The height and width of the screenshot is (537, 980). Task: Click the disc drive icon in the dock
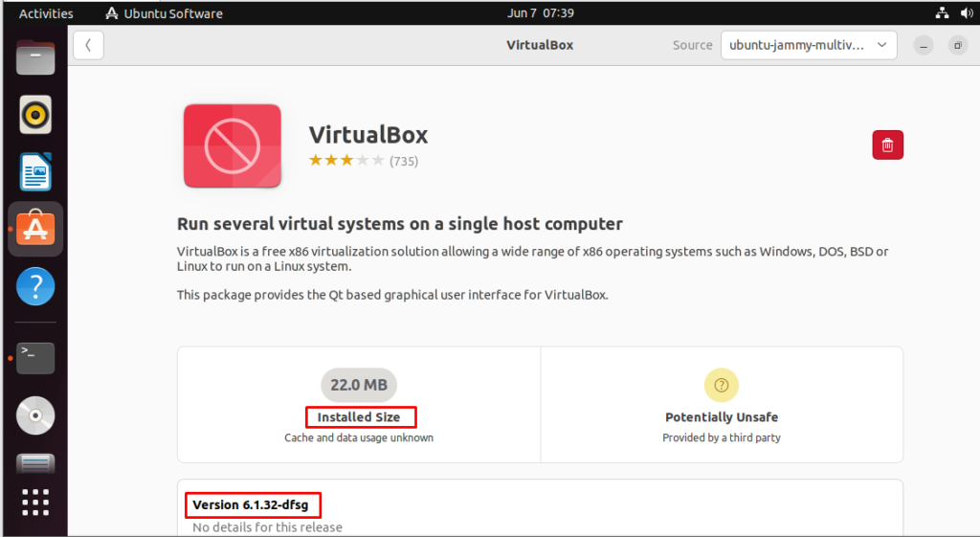pos(35,415)
